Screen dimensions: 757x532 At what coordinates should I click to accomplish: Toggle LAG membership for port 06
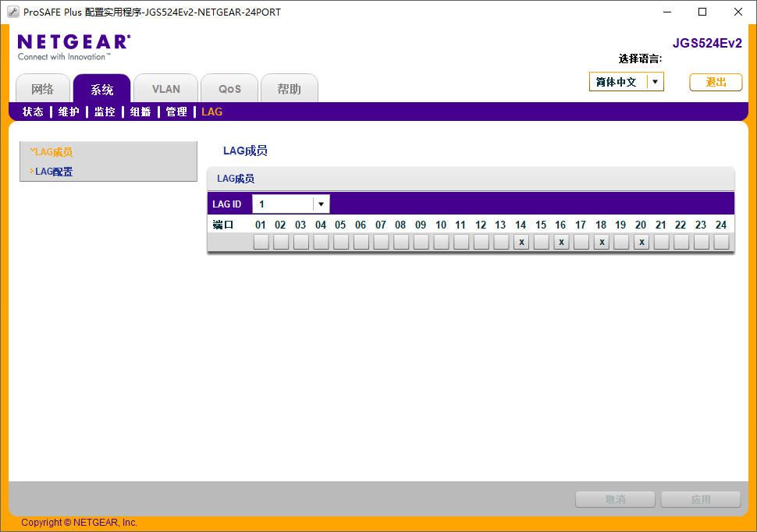coord(361,242)
